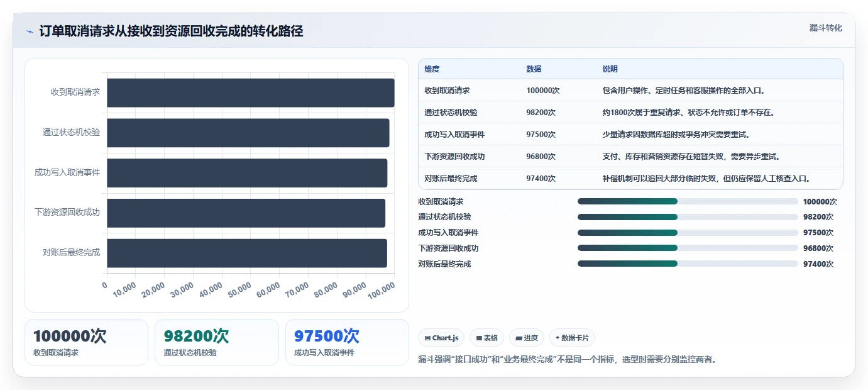Click the 通过状态机校验 progress bar
The width and height of the screenshot is (868, 390).
tap(688, 217)
